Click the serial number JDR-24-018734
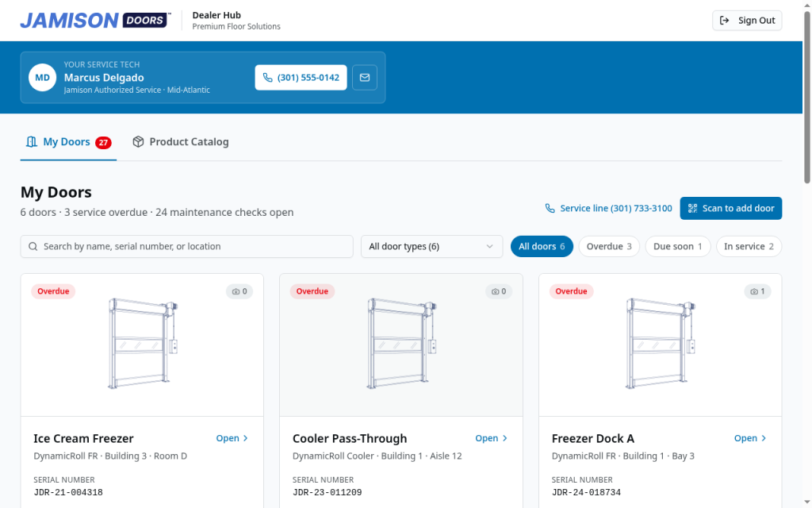This screenshot has width=812, height=508. (586, 493)
